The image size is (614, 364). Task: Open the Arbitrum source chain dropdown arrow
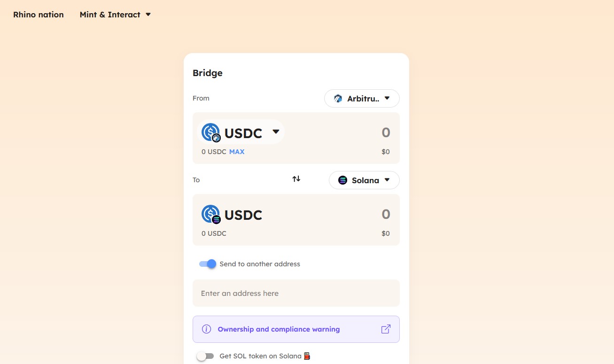click(387, 99)
